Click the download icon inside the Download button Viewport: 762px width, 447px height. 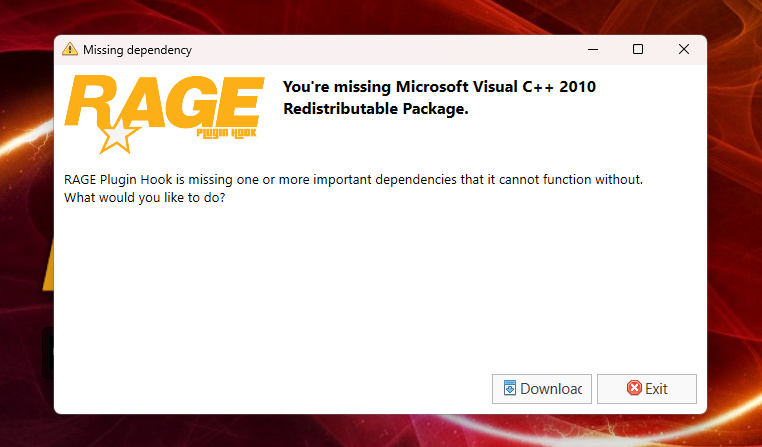(509, 389)
